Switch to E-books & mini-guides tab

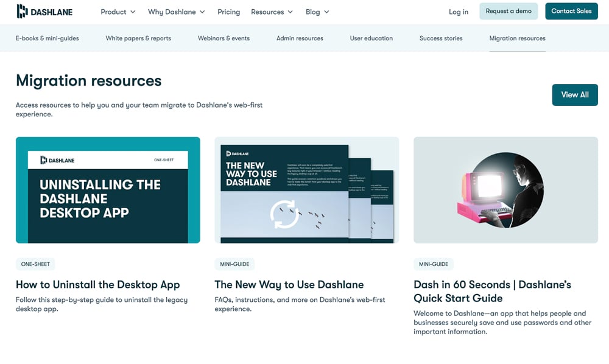pos(48,38)
